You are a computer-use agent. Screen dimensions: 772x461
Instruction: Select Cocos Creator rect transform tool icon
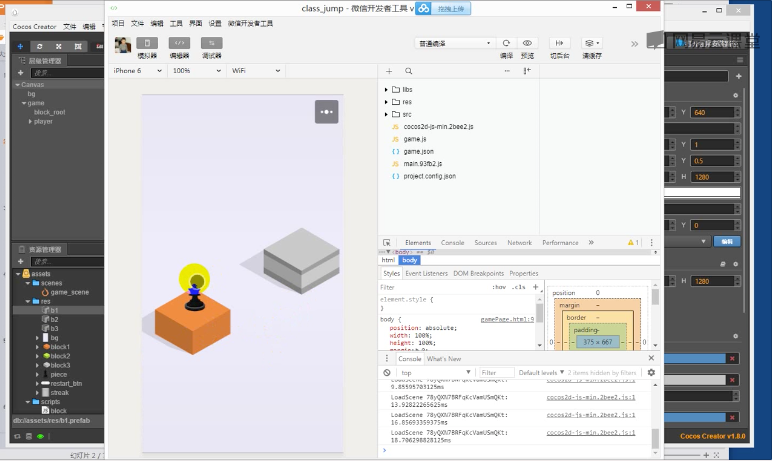point(78,46)
